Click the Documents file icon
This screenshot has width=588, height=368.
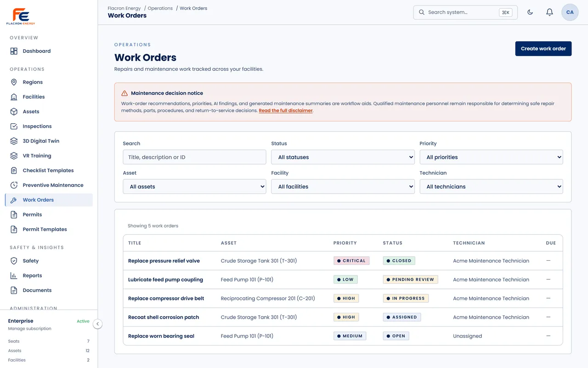[x=14, y=290]
